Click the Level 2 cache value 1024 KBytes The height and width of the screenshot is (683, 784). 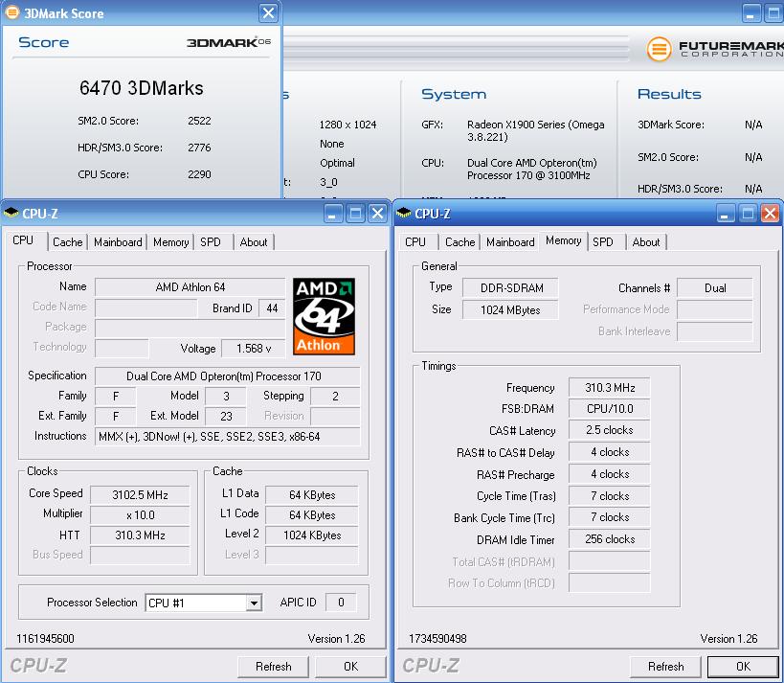click(x=312, y=535)
